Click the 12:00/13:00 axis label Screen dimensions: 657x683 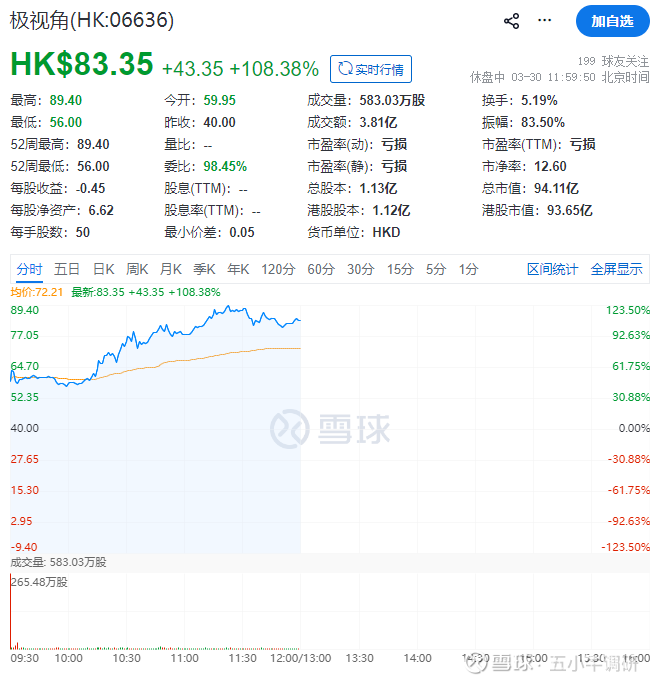(300, 658)
